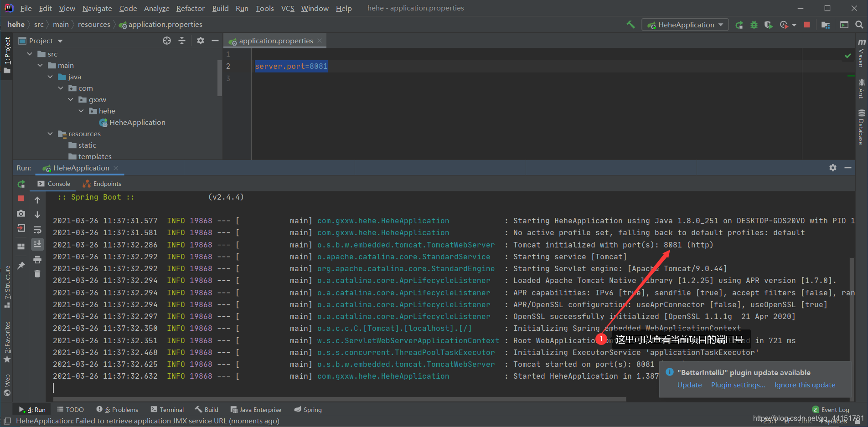Click Update in the plugin notification
The width and height of the screenshot is (868, 427).
689,385
